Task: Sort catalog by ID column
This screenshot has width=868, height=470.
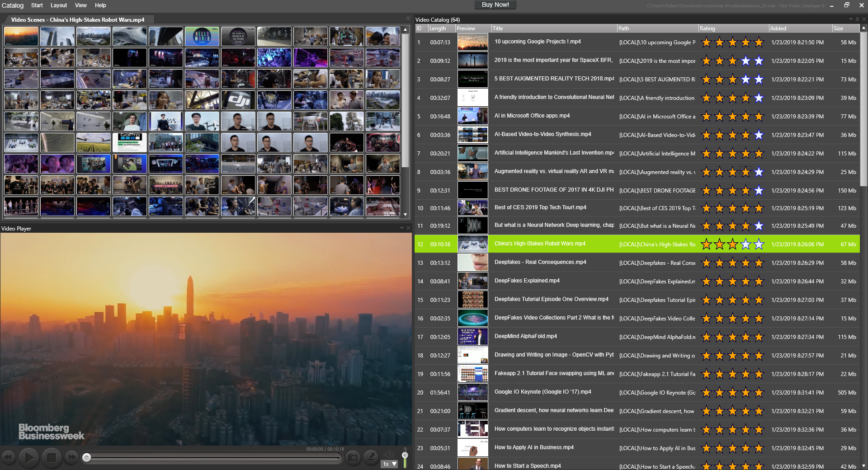Action: (421, 28)
